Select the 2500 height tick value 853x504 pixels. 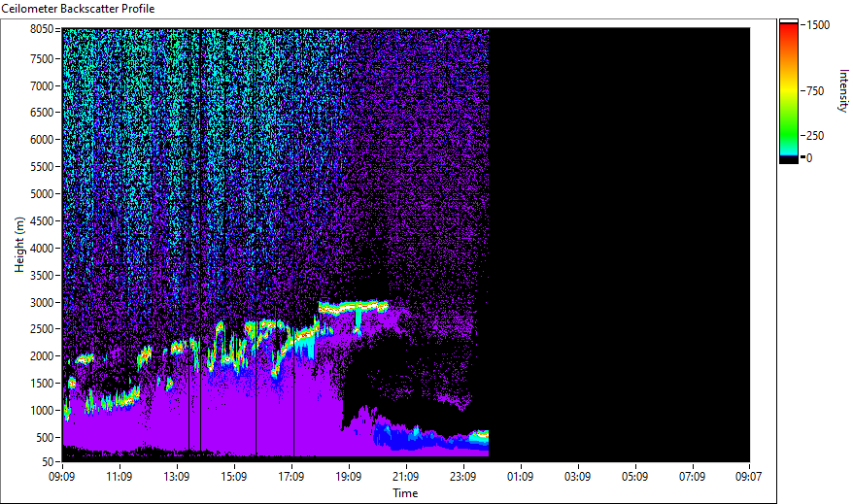[x=42, y=329]
